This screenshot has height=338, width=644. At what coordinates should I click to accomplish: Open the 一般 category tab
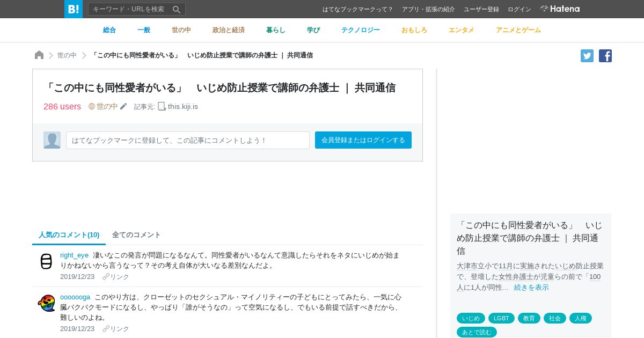coord(144,30)
